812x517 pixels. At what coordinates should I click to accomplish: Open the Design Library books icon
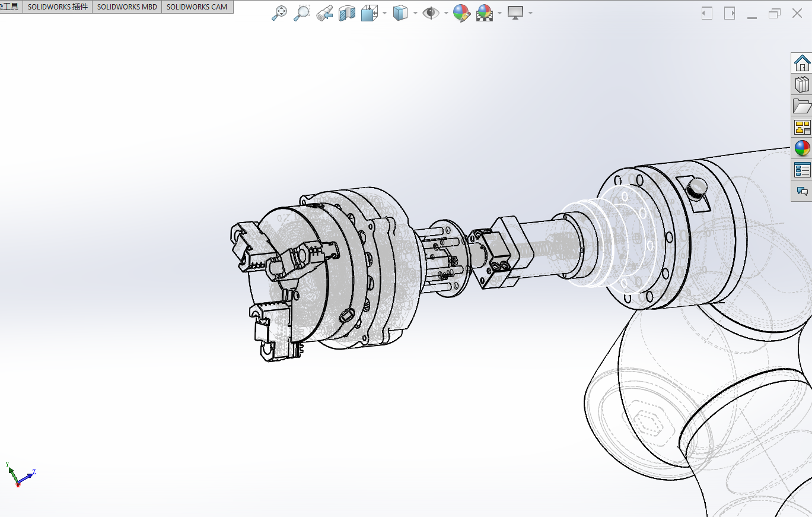point(802,84)
